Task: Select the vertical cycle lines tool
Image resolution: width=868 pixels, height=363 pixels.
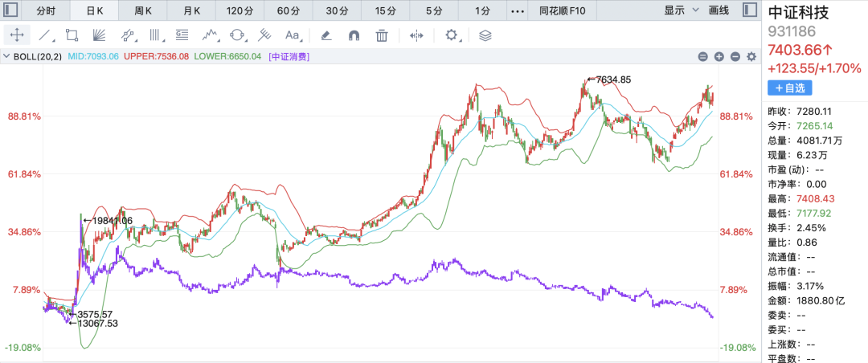Action: 155,35
